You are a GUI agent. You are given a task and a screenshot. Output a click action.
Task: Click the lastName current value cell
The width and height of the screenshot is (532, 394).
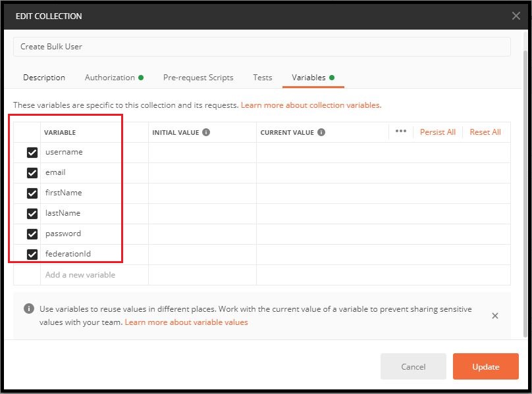pyautogui.click(x=383, y=214)
